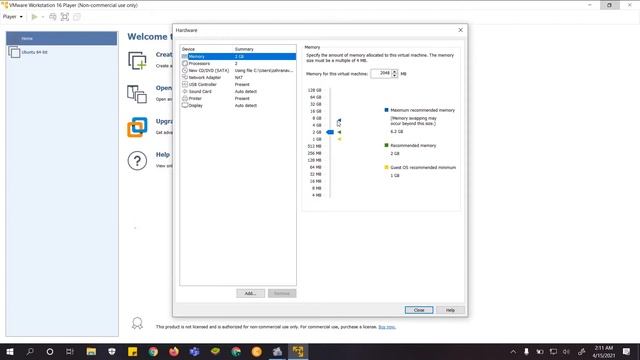
Task: Click the 4 MB slider label
Action: [x=317, y=195]
